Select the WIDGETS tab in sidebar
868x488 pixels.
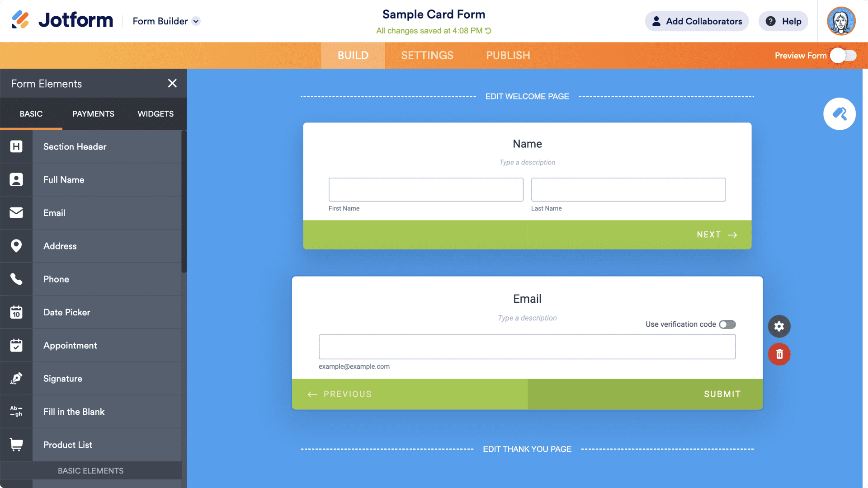(x=156, y=114)
